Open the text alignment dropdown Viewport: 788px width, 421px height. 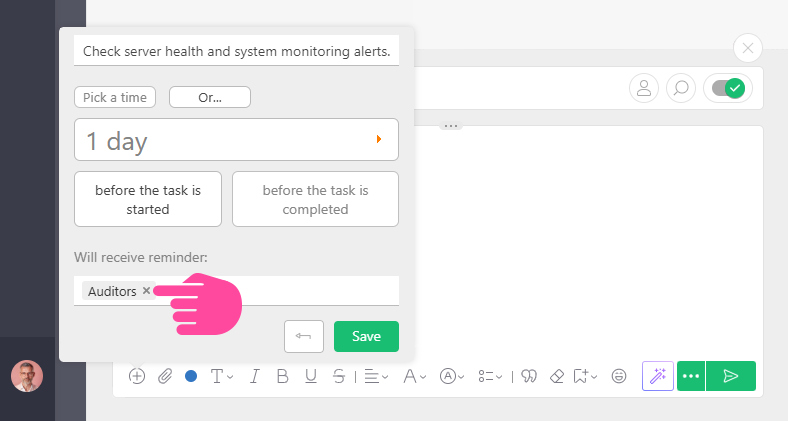(x=376, y=376)
